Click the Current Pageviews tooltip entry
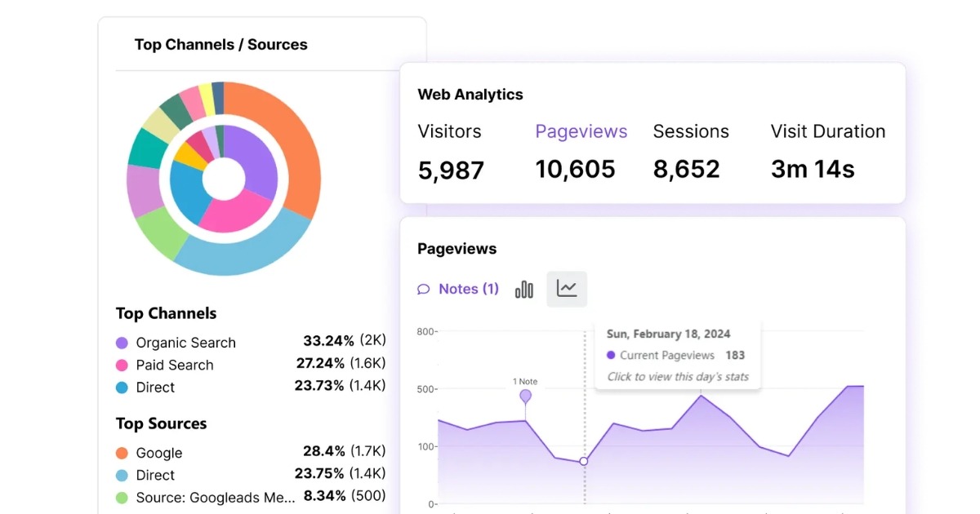Viewport: 980px width, 514px height. click(676, 355)
